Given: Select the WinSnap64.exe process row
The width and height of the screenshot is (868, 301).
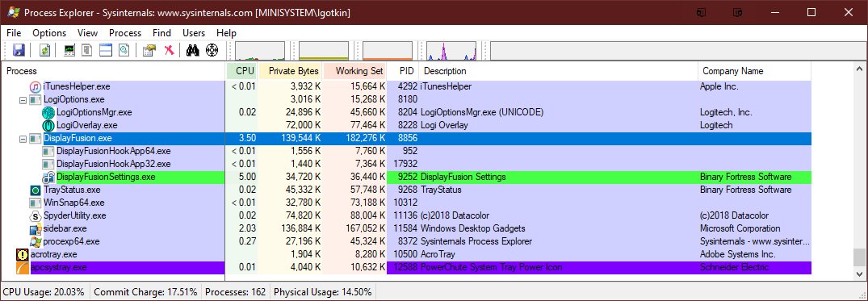Looking at the screenshot, I should pyautogui.click(x=407, y=203).
